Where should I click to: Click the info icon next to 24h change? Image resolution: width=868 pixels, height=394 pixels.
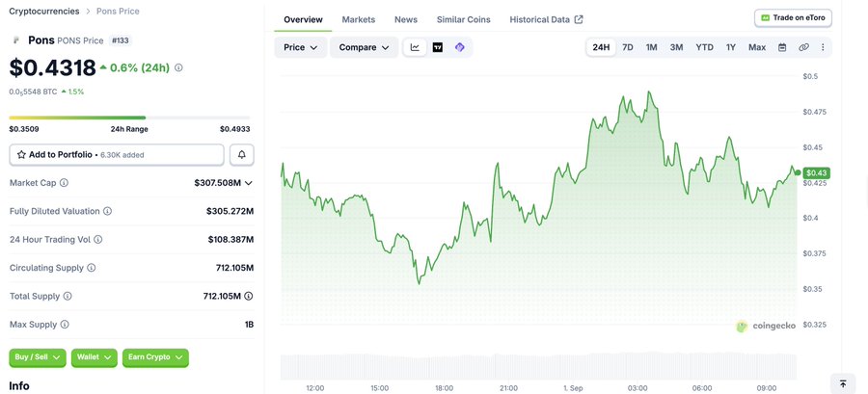(x=178, y=68)
